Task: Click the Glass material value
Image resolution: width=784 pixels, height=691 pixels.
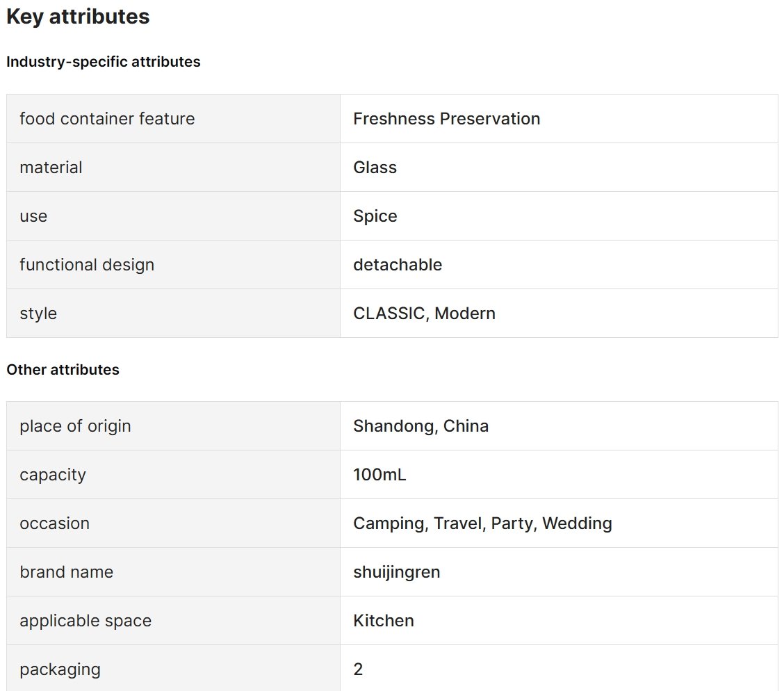Action: [x=375, y=167]
